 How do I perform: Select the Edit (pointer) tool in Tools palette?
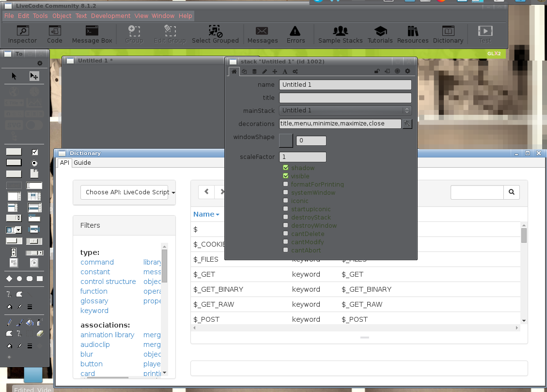(x=34, y=76)
